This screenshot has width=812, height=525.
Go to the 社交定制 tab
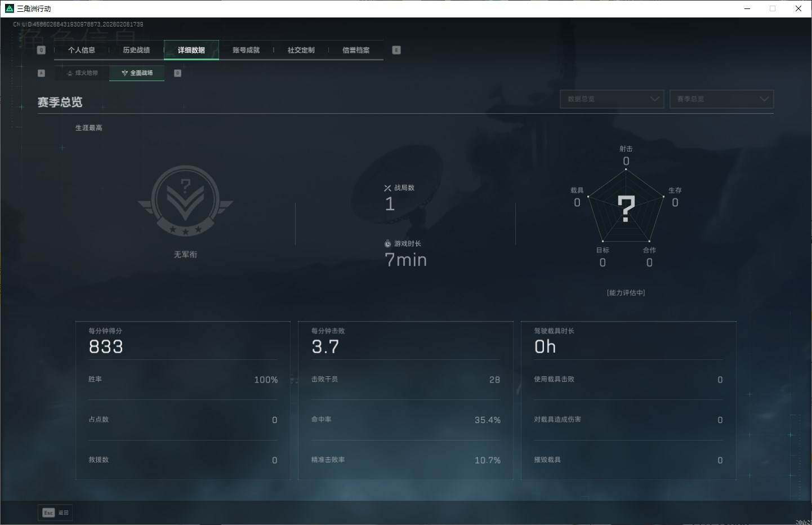pyautogui.click(x=301, y=50)
